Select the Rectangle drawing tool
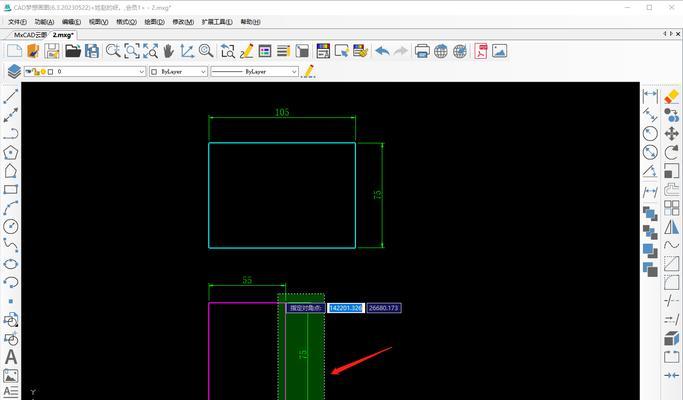683x400 pixels. coord(11,190)
